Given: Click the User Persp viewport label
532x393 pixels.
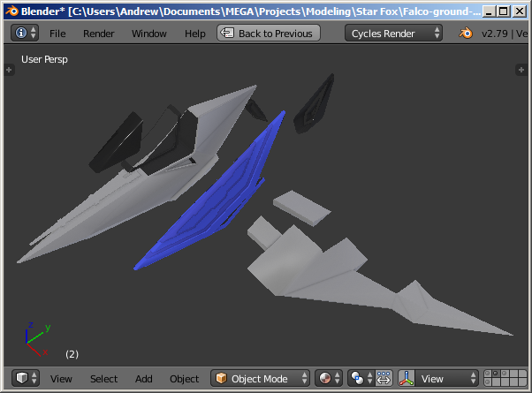Looking at the screenshot, I should point(44,59).
